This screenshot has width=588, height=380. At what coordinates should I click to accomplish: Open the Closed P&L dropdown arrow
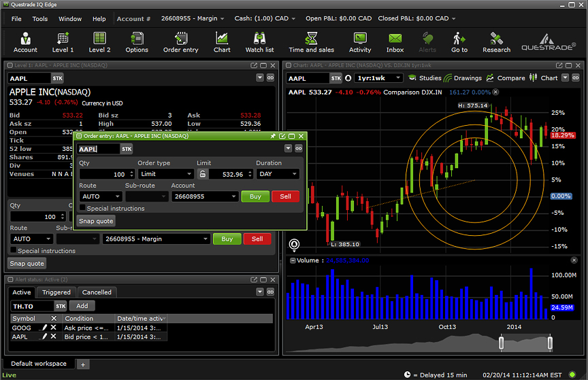coord(453,18)
